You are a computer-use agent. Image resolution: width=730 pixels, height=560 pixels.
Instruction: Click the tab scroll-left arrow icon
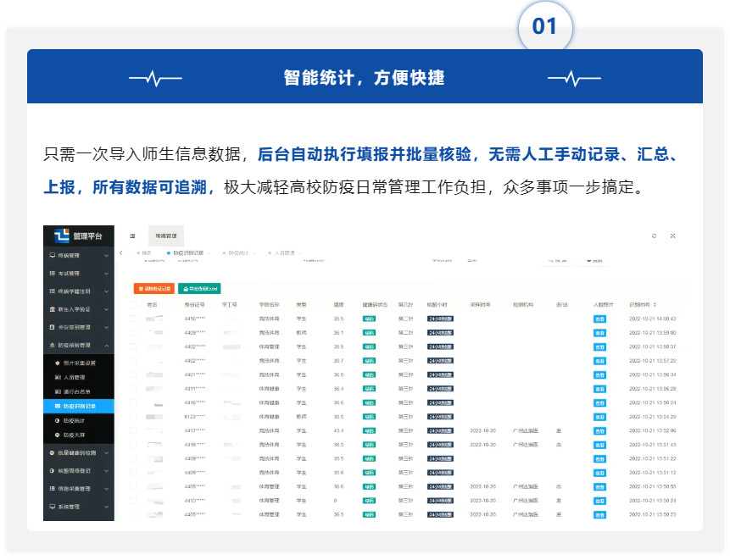coord(121,252)
